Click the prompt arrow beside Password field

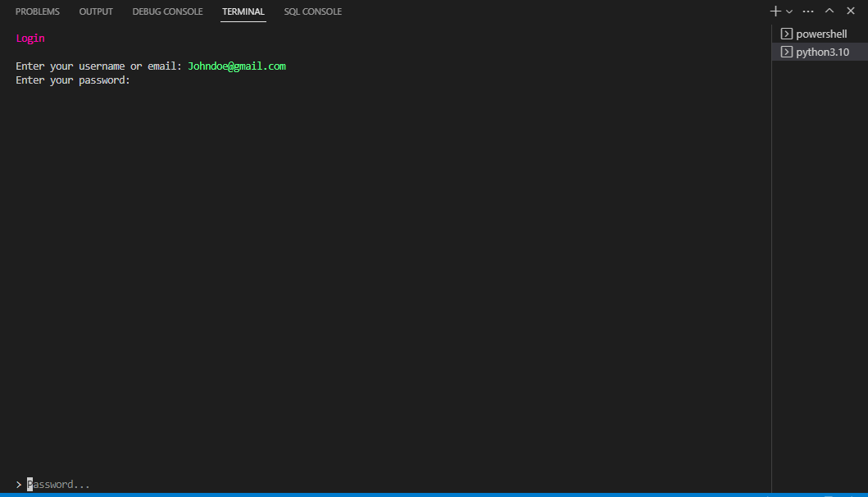(x=18, y=484)
